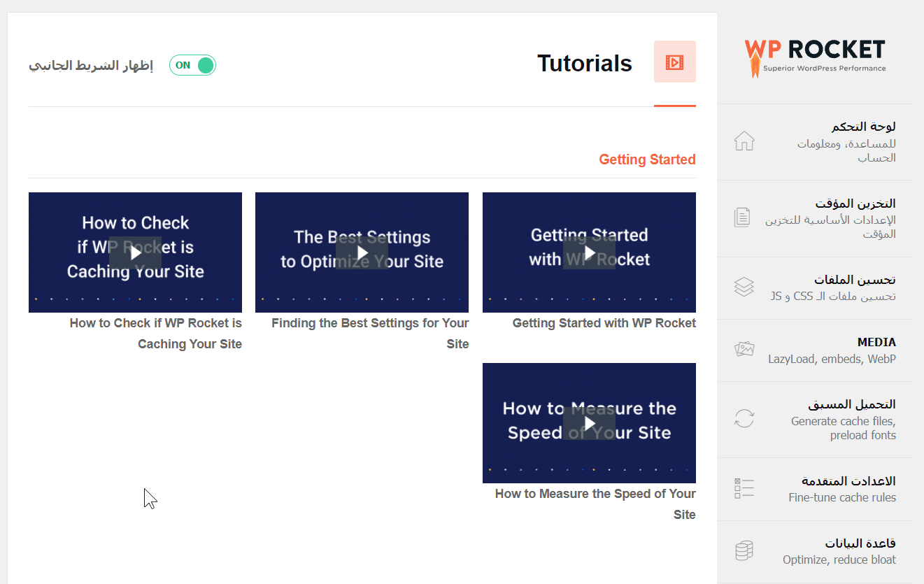The width and height of the screenshot is (924, 584).
Task: Click the Superior WordPress Performance tagline
Action: coord(825,69)
